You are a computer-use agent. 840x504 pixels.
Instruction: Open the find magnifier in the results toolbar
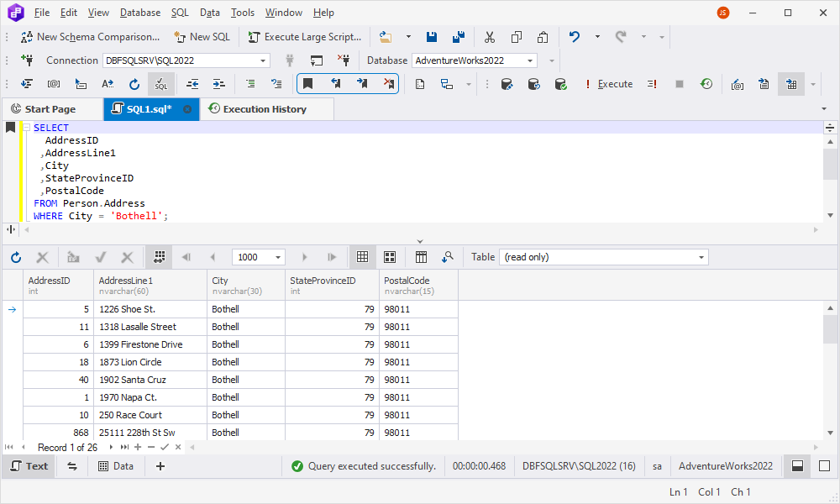coord(448,258)
